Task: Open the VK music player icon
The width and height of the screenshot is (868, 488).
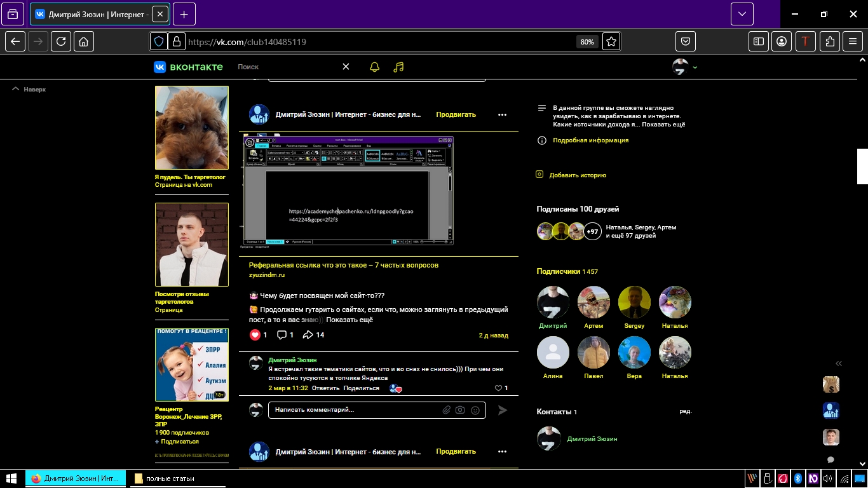Action: tap(398, 67)
